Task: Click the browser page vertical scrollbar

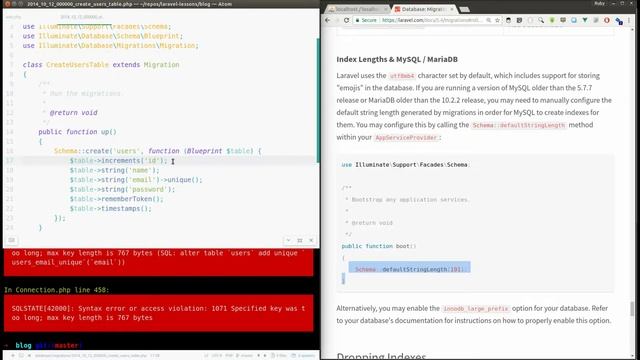Action: coord(632,309)
